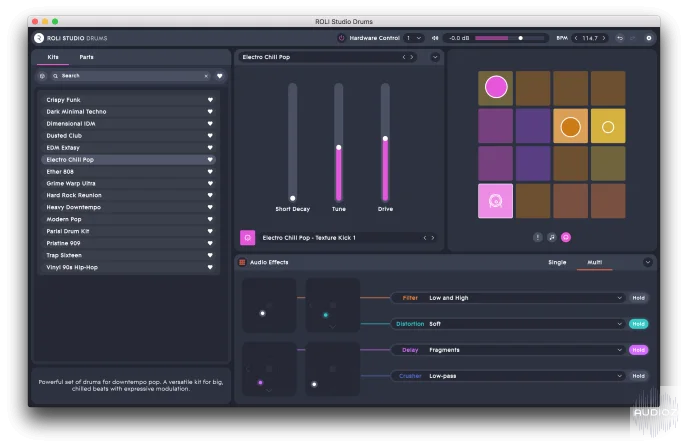The image size is (688, 447).
Task: Go to previous kit using left arrow
Action: pyautogui.click(x=404, y=57)
